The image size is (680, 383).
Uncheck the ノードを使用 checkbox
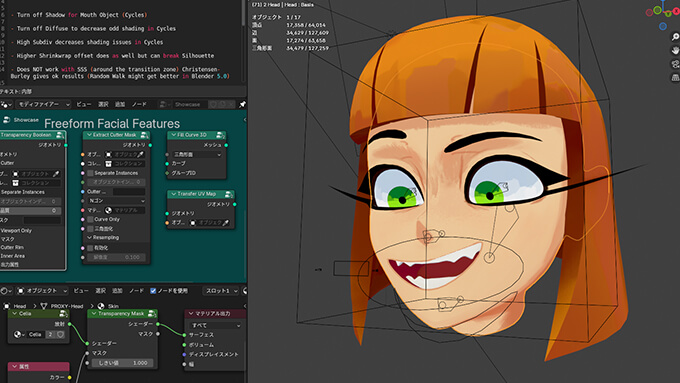153,291
